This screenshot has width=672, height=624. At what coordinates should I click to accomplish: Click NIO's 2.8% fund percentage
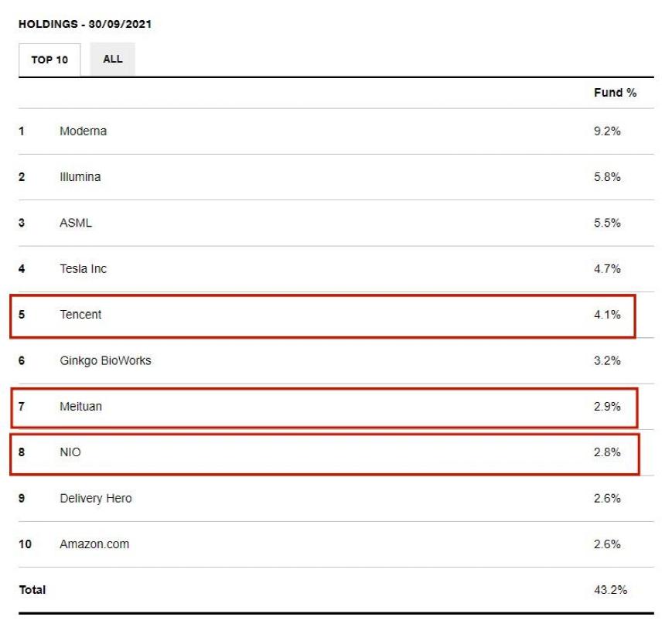(x=607, y=452)
